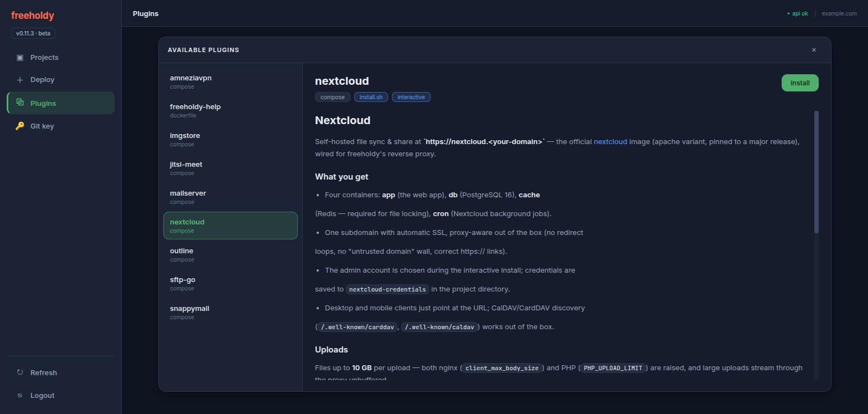The height and width of the screenshot is (414, 868).
Task: Click the freeholdy logo text
Action: click(33, 16)
